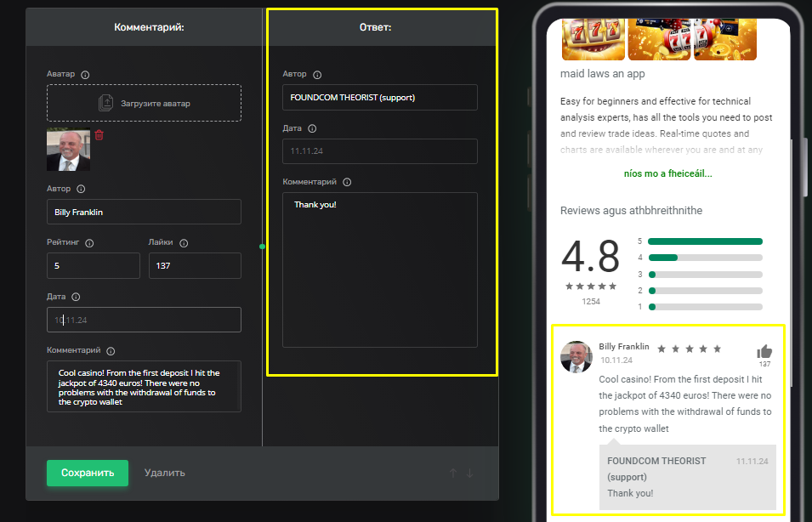Click the 11.11.24 date in the preview reply
This screenshot has width=812, height=522.
752,461
